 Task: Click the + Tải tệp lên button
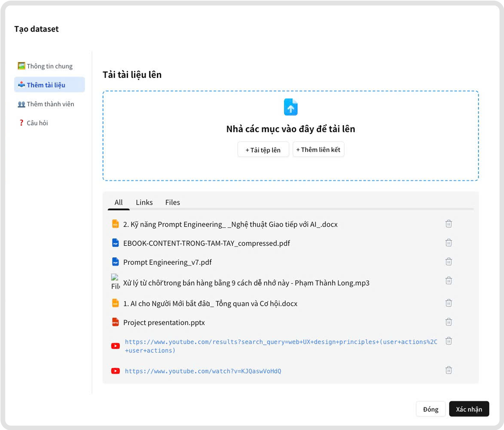pos(263,149)
